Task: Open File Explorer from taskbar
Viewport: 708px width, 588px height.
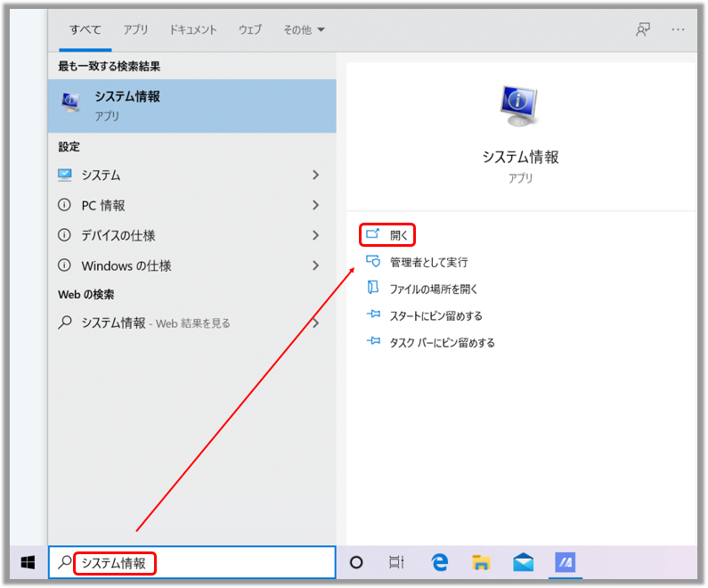Action: click(481, 562)
